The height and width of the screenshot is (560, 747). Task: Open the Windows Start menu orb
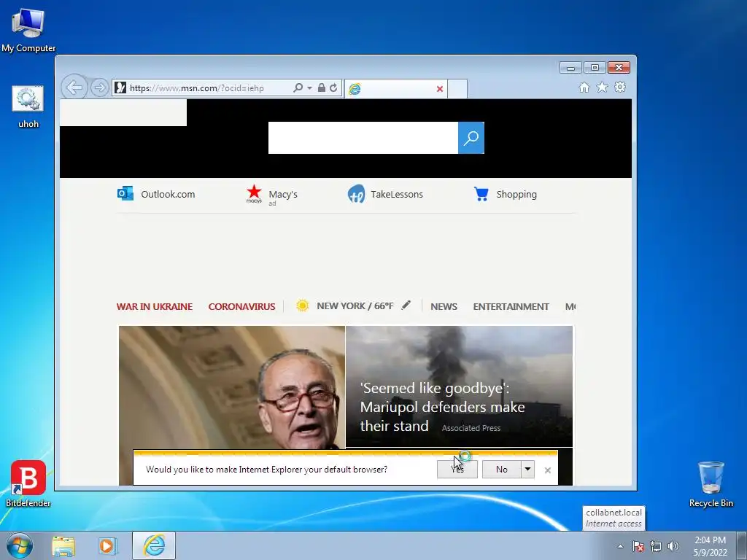click(20, 545)
